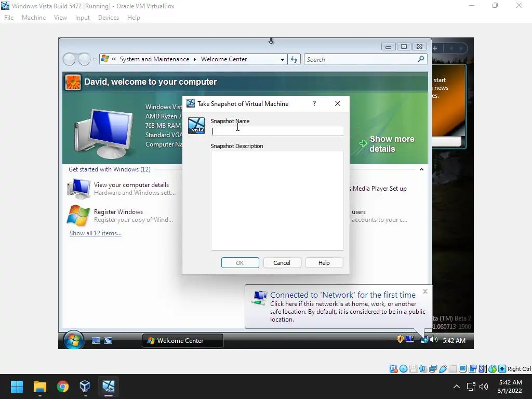532x399 pixels.
Task: Collapse the Get started with Windows section
Action: pos(421,169)
